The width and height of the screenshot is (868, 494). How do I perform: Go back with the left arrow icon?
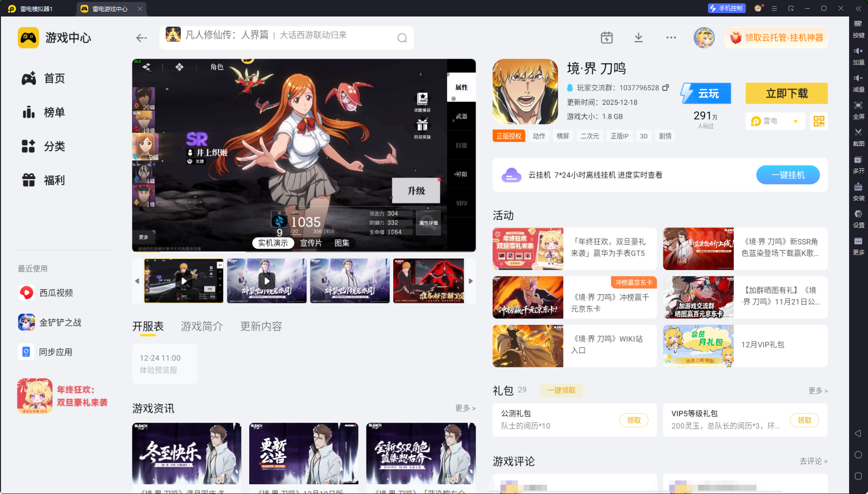coord(142,38)
